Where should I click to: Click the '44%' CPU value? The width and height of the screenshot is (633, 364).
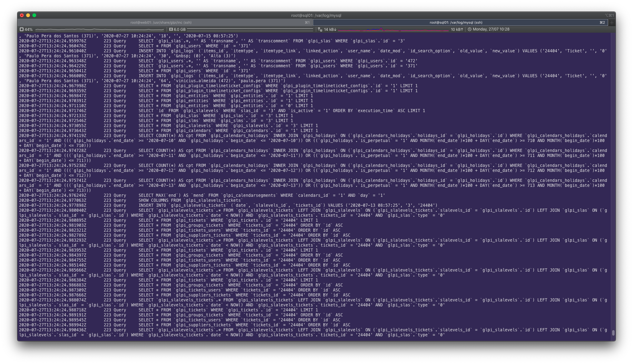click(29, 29)
